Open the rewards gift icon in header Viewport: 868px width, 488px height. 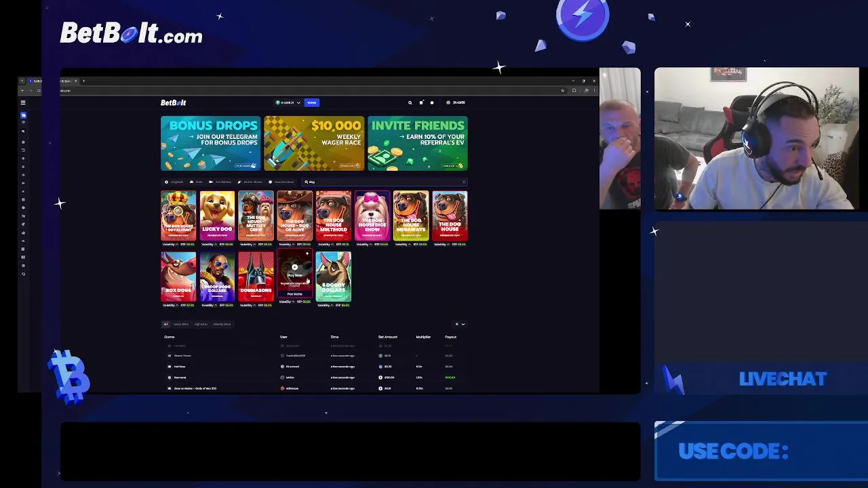(x=421, y=102)
